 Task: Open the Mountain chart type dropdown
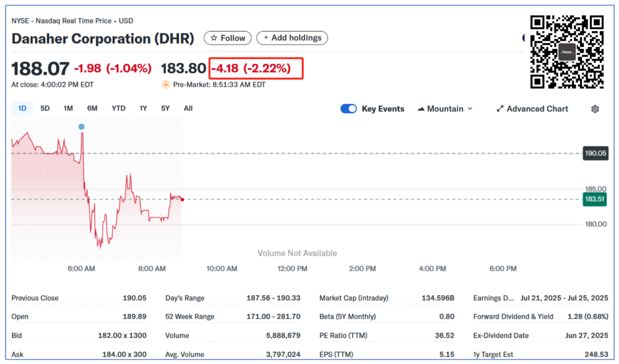pos(445,109)
